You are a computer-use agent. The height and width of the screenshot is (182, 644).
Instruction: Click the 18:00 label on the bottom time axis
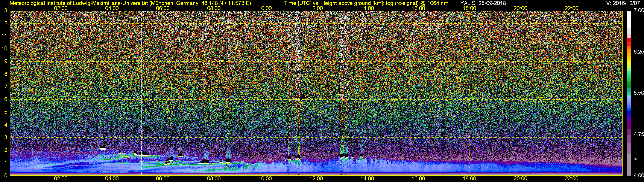tap(469, 179)
